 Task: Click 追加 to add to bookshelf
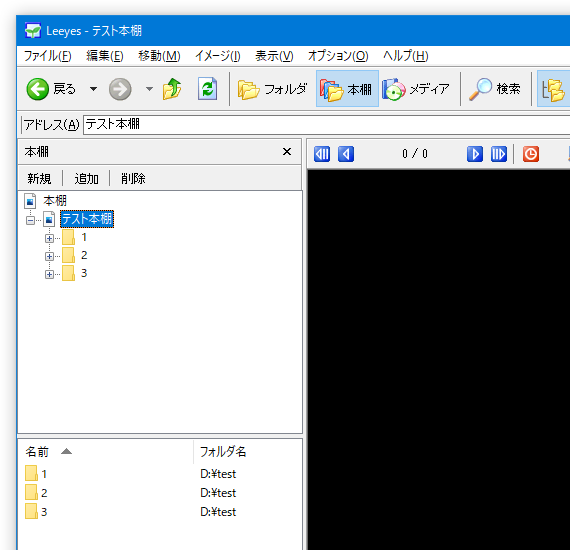pos(87,178)
